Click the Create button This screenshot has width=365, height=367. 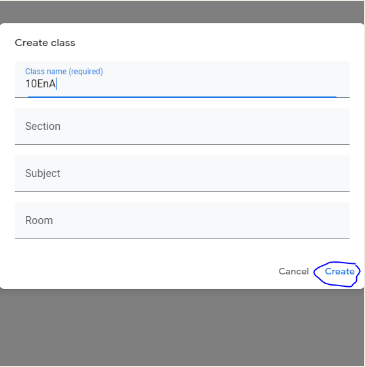pyautogui.click(x=339, y=271)
